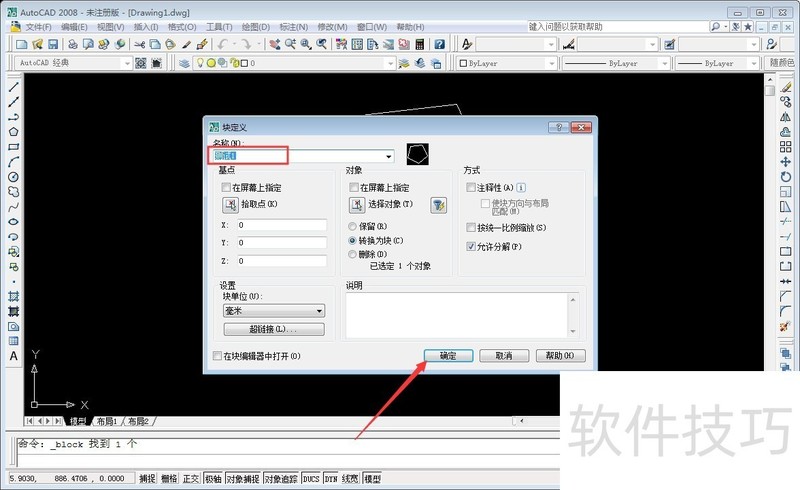Click the Pan realtime icon
Screen dimensions: 800x490
[275, 44]
